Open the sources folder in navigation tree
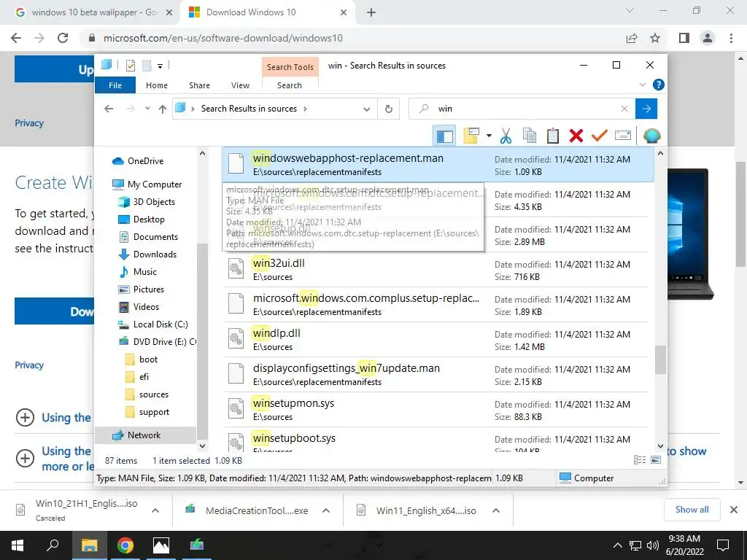The height and width of the screenshot is (560, 747). pos(153,394)
